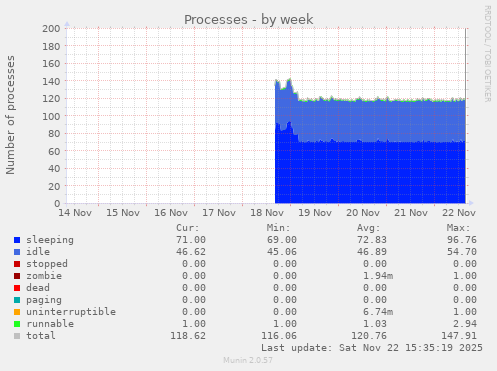497x371 pixels.
Task: Click the 'Munin 2.0.57' version text
Action: coord(248,360)
